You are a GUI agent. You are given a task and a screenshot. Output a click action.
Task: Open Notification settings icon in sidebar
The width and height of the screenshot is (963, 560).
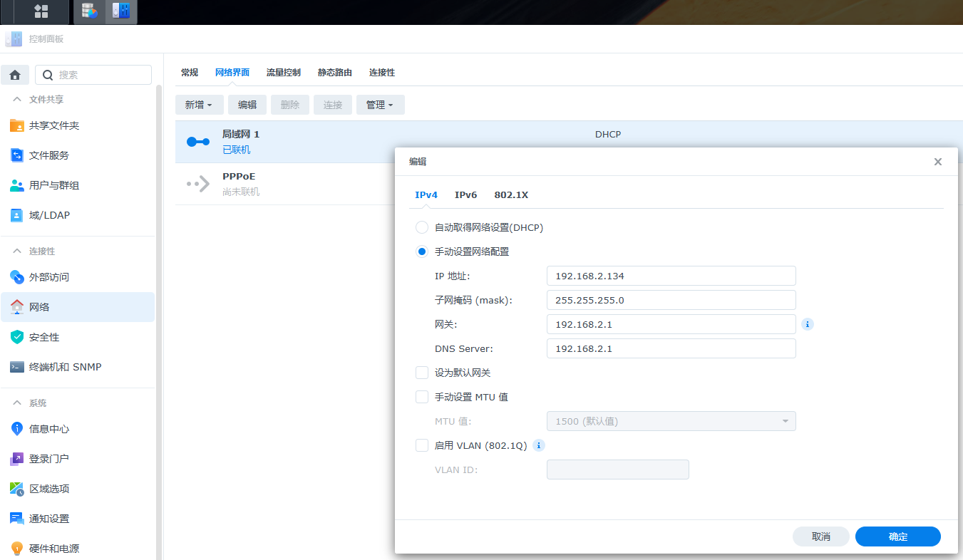17,519
